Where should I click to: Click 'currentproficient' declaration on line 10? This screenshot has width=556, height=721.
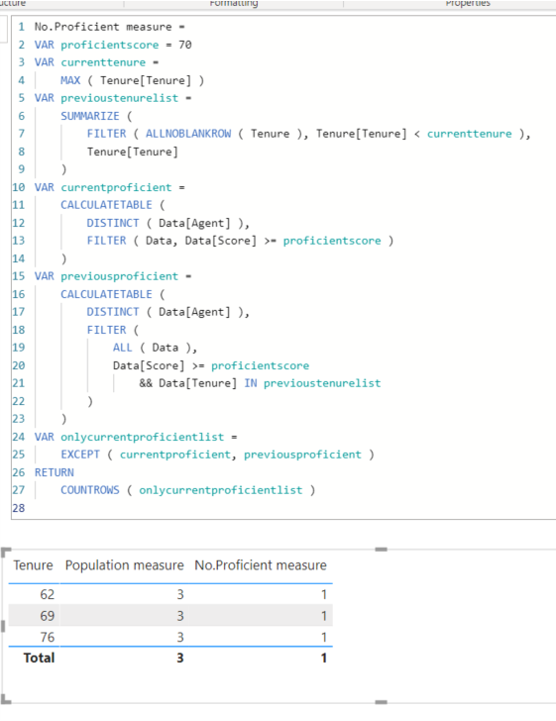pos(116,187)
